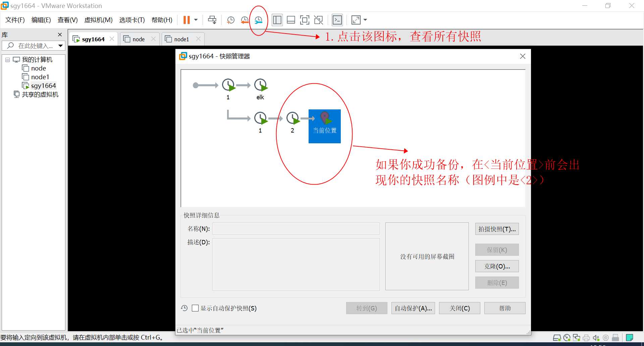This screenshot has height=346, width=644.
Task: Click the 删除(E) button
Action: (x=497, y=283)
